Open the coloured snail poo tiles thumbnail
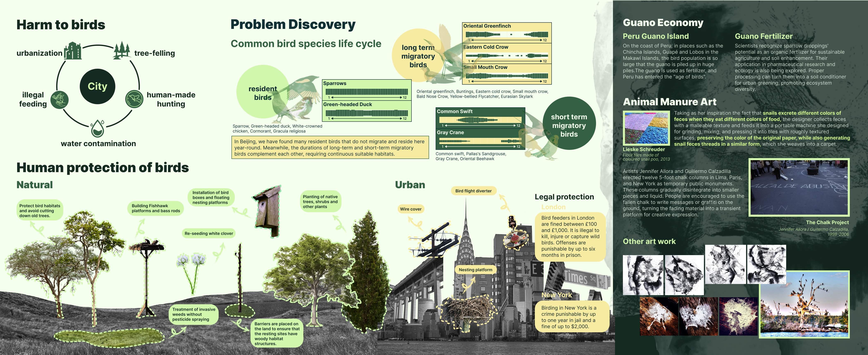The image size is (868, 355). point(646,128)
